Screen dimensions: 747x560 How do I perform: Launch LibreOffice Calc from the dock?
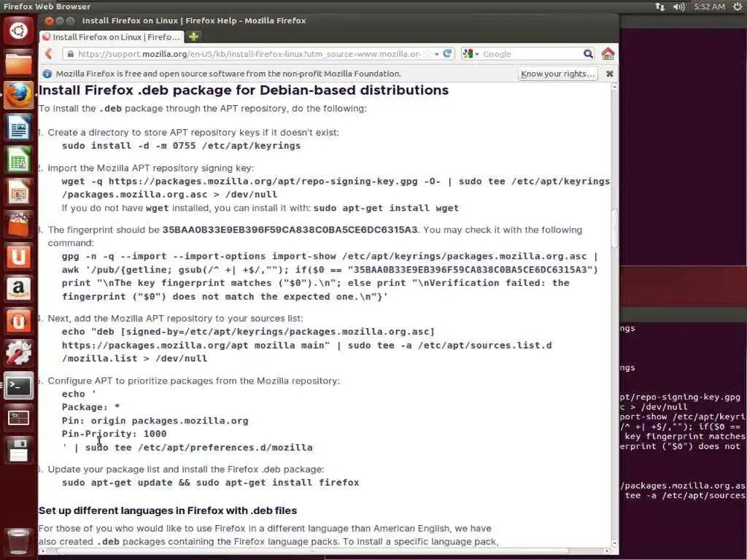18,160
